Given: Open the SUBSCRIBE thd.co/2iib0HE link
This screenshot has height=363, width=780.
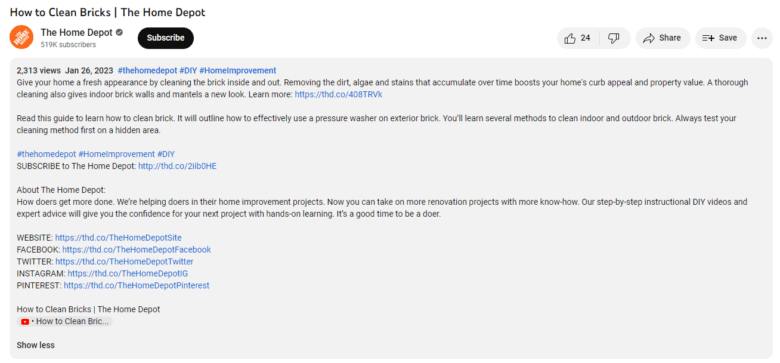Looking at the screenshot, I should (x=177, y=166).
